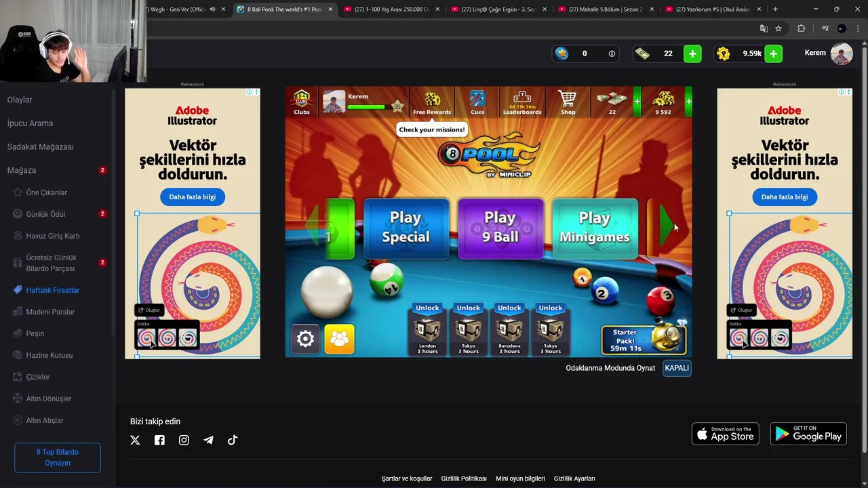Click Play Special button

click(x=406, y=228)
